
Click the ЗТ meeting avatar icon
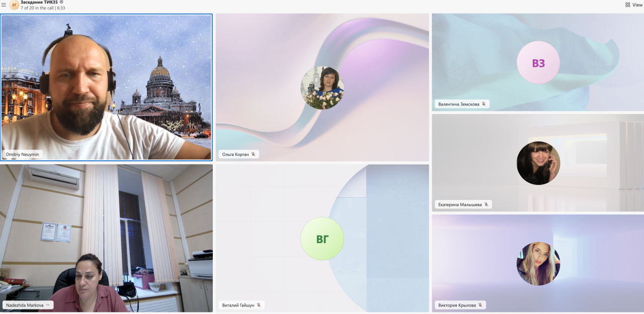pyautogui.click(x=14, y=5)
